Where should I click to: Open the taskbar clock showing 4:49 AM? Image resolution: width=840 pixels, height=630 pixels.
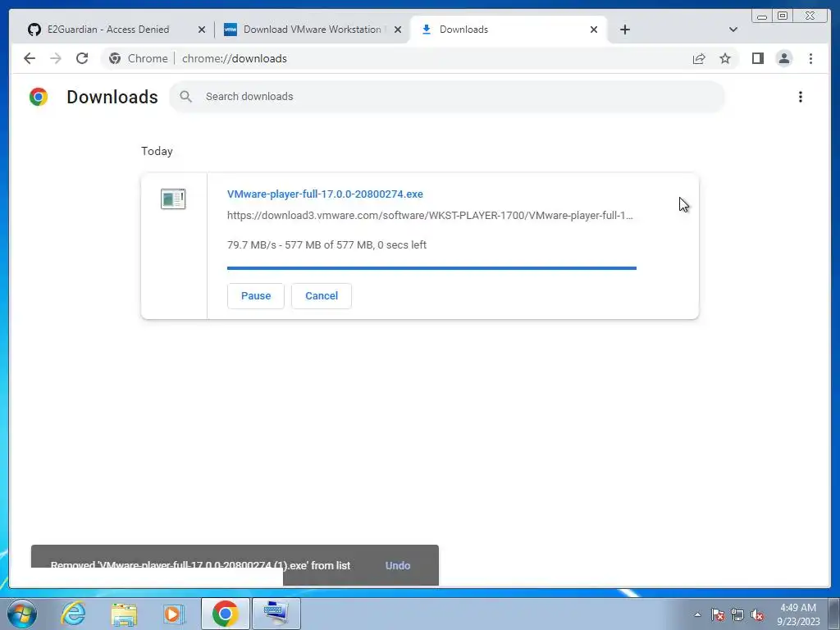pyautogui.click(x=798, y=614)
